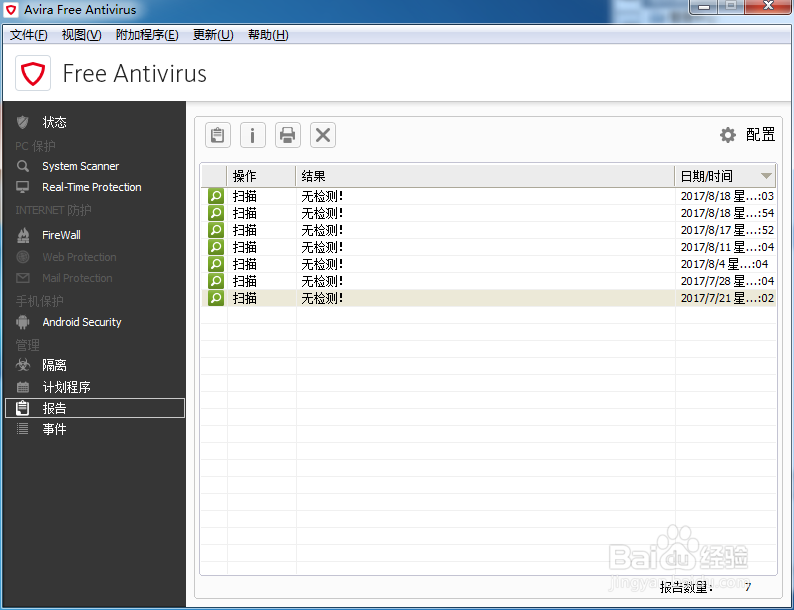Click scan icon of 2017/7/21 row
The image size is (794, 610).
216,298
